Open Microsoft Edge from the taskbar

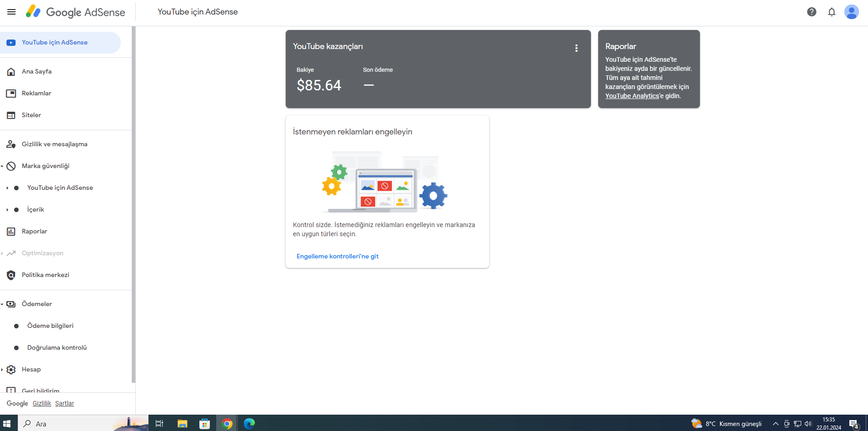click(x=249, y=424)
